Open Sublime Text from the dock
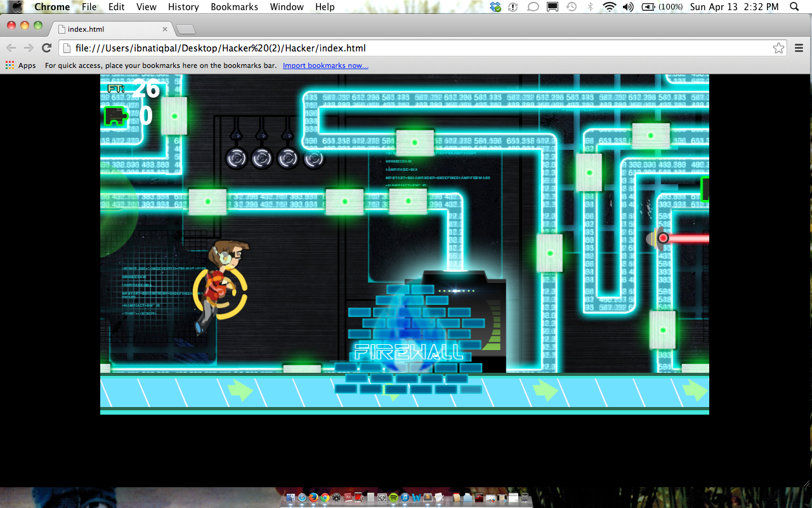Image resolution: width=812 pixels, height=508 pixels. (428, 497)
